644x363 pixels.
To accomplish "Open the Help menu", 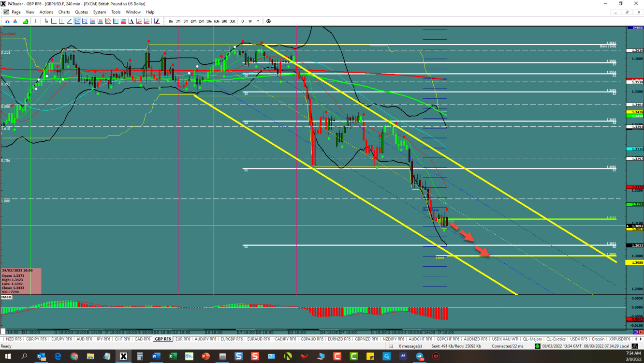I will pos(150,12).
